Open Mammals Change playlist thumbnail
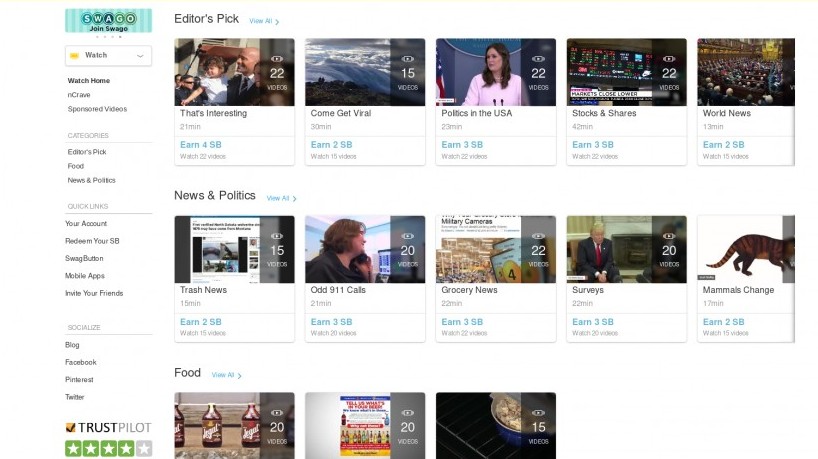The height and width of the screenshot is (459, 818). 746,249
